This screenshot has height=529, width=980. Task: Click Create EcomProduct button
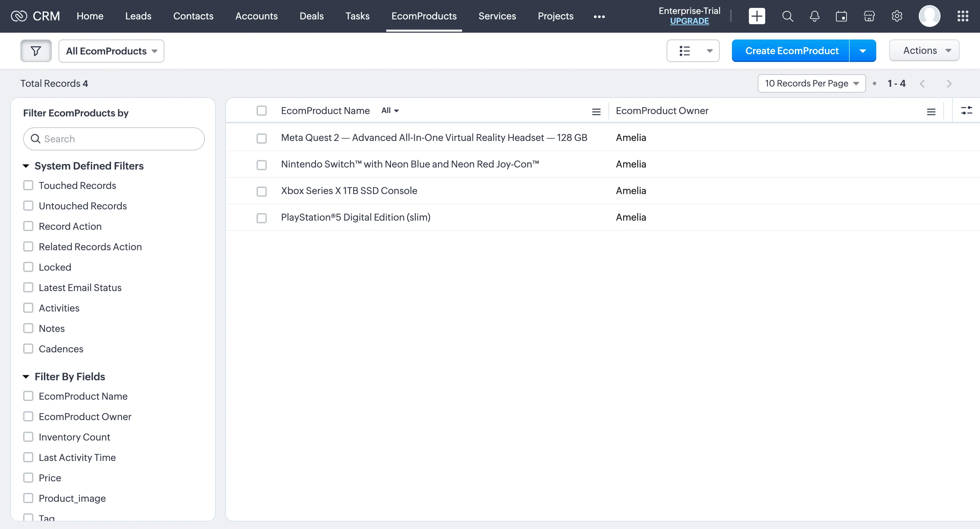790,51
